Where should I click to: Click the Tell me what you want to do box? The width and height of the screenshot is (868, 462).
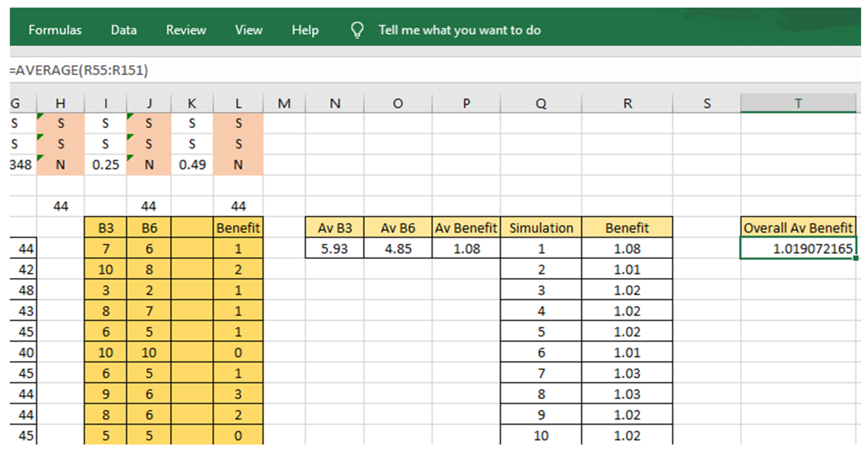coord(459,30)
